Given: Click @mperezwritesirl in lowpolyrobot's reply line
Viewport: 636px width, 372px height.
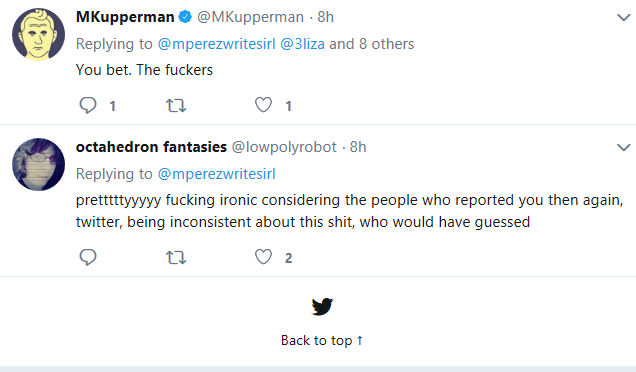Looking at the screenshot, I should [x=216, y=174].
